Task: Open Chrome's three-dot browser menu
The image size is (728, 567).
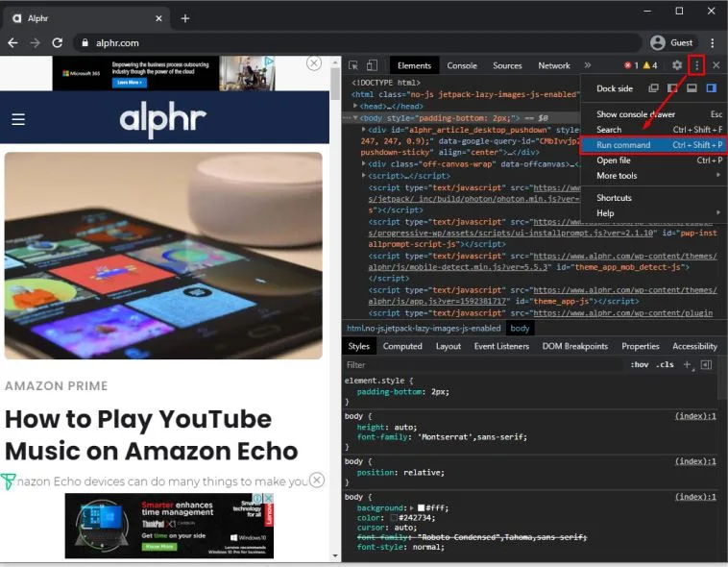Action: point(713,42)
